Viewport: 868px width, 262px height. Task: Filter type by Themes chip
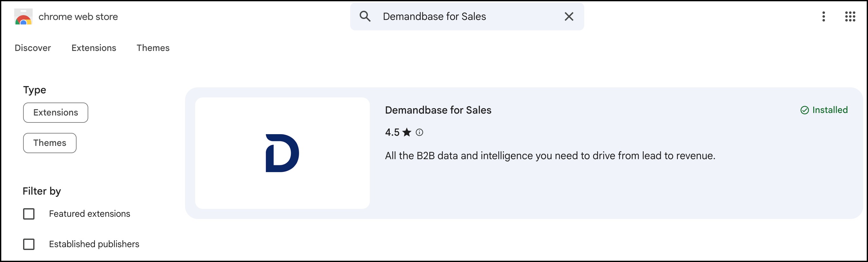(x=50, y=143)
